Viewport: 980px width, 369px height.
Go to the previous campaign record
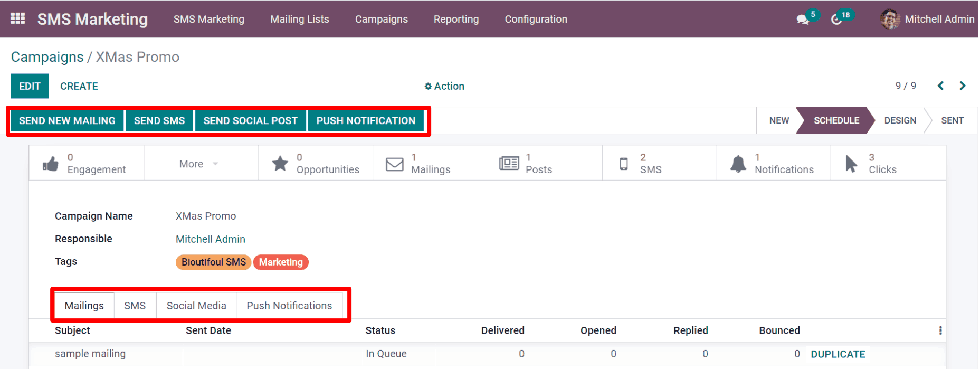(940, 86)
